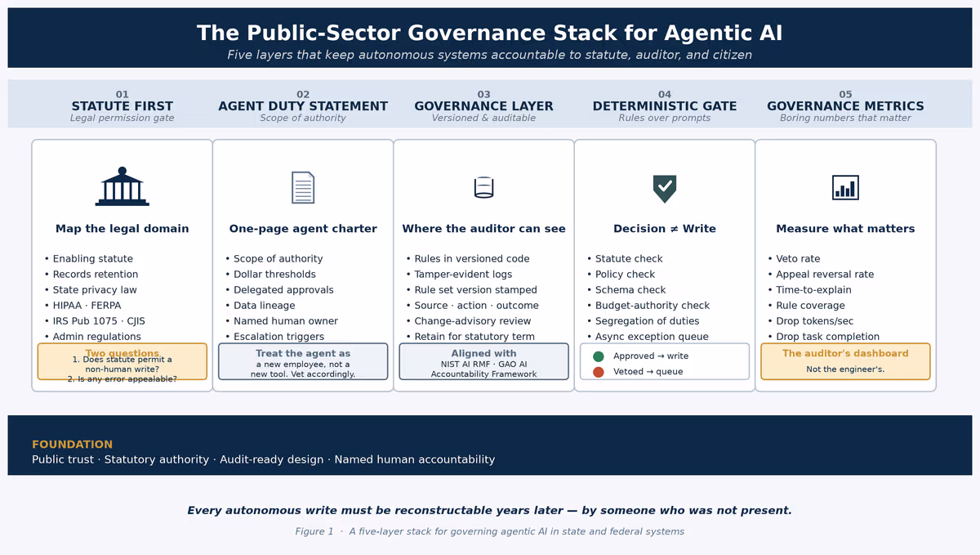This screenshot has height=555, width=980.
Task: Click the 'Dollar thresholds' bullet
Action: tap(270, 275)
